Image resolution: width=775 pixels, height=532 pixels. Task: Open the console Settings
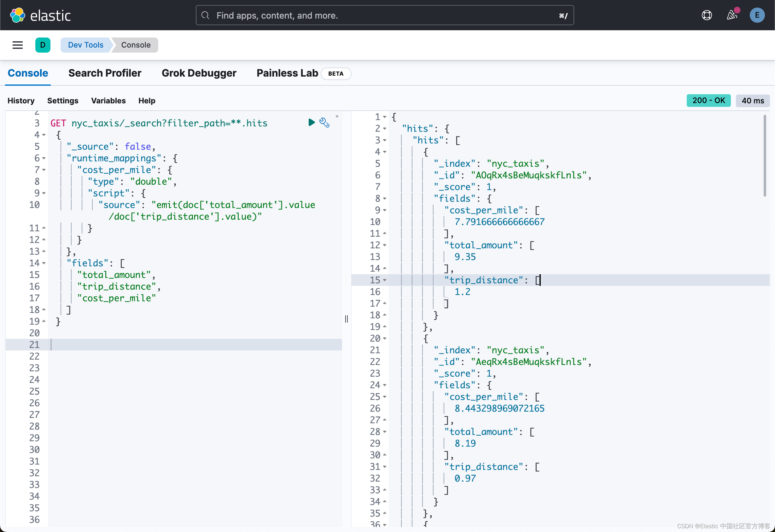63,101
